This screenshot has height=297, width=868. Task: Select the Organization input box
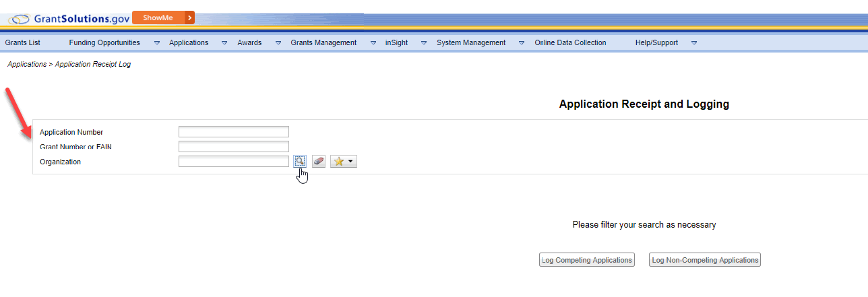tap(233, 162)
